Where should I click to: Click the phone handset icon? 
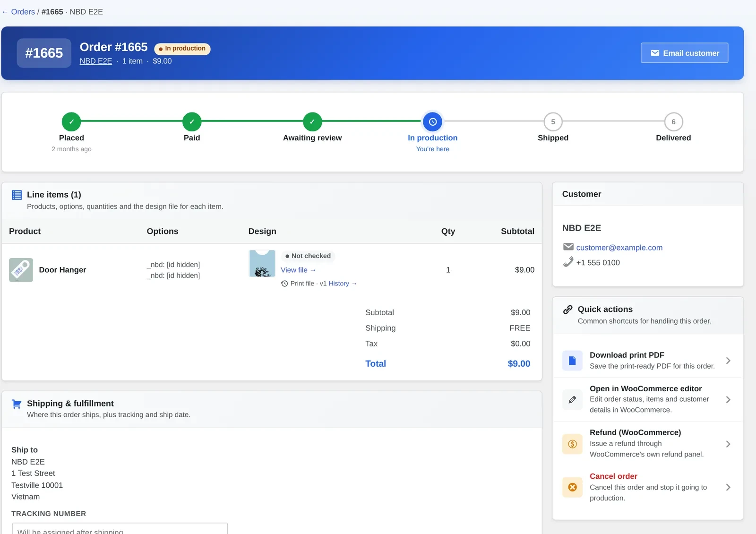pyautogui.click(x=568, y=262)
